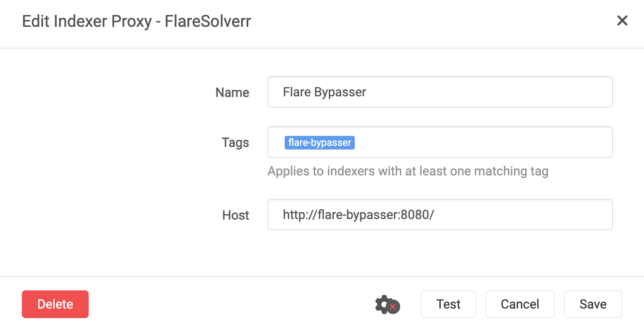Image resolution: width=644 pixels, height=329 pixels.
Task: Save the FlareSolverr proxy settings
Action: pyautogui.click(x=593, y=304)
